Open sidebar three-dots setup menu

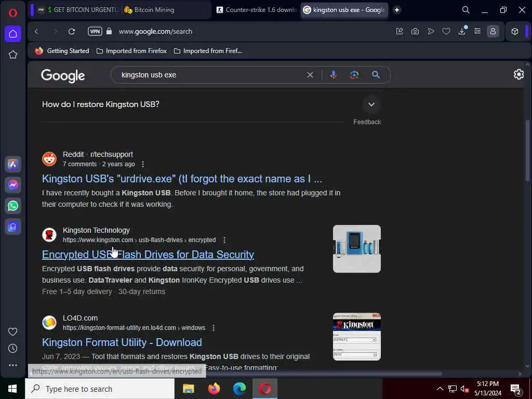tap(13, 365)
